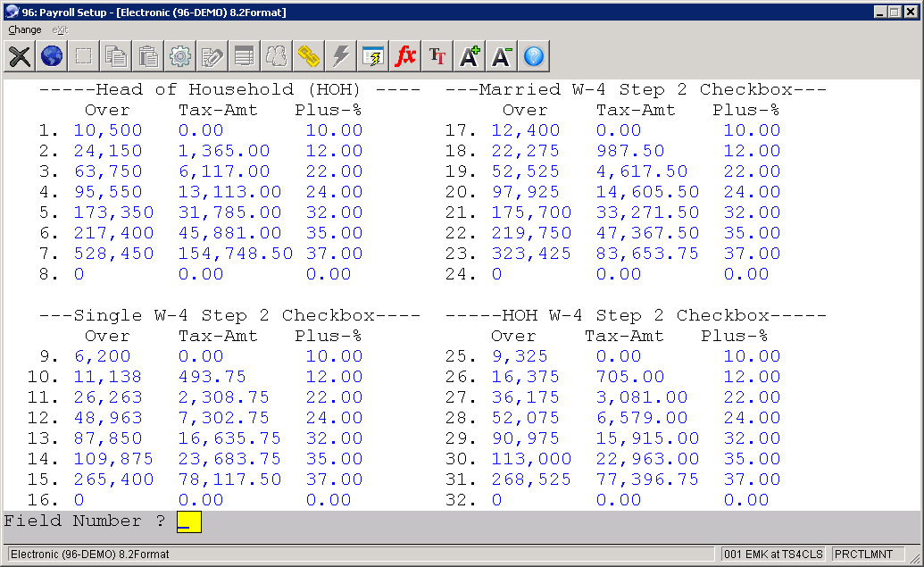The image size is (924, 567).
Task: Minimize the Payroll Setup window
Action: (x=879, y=12)
